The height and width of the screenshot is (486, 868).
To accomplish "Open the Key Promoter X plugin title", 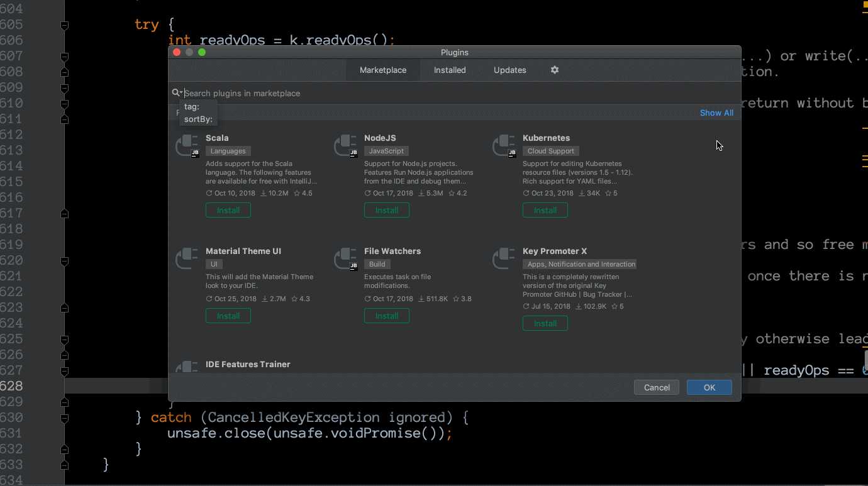I will click(555, 251).
